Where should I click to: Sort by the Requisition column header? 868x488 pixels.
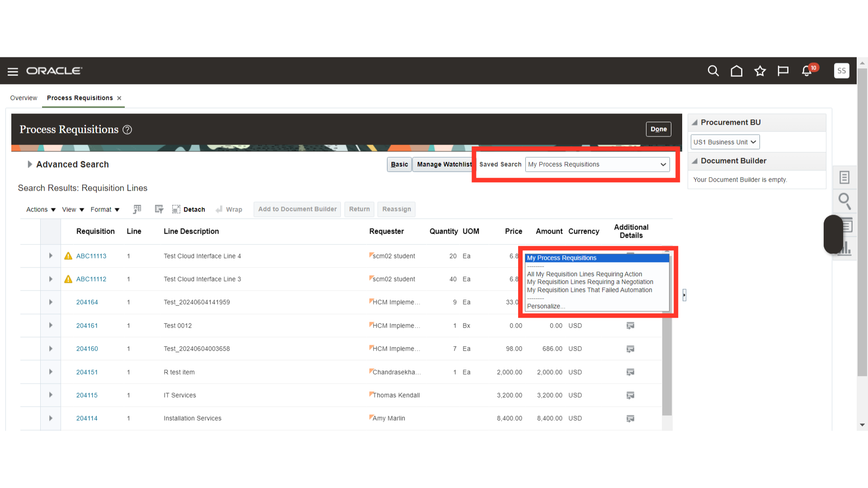(x=95, y=231)
